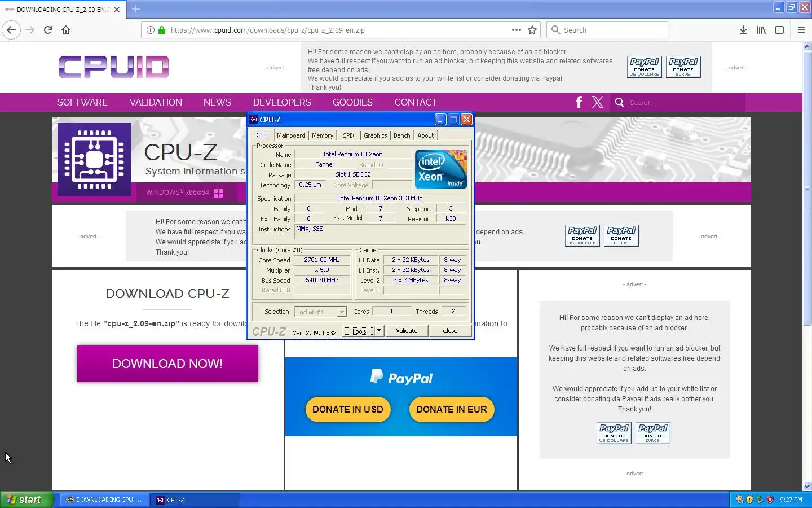Click the Validate button
Viewport: 812px width, 508px height.
pos(407,331)
